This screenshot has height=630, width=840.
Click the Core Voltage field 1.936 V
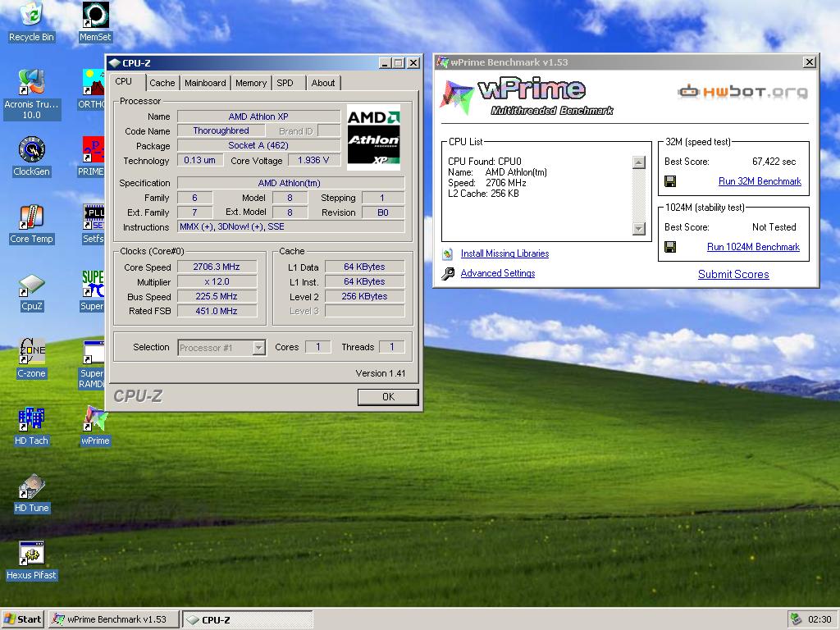point(313,160)
